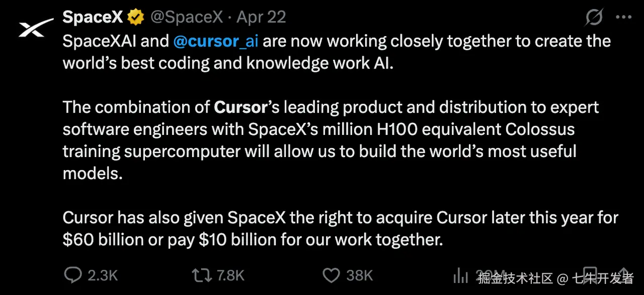Open the three-dot more options menu
This screenshot has width=644, height=295.
624,17
